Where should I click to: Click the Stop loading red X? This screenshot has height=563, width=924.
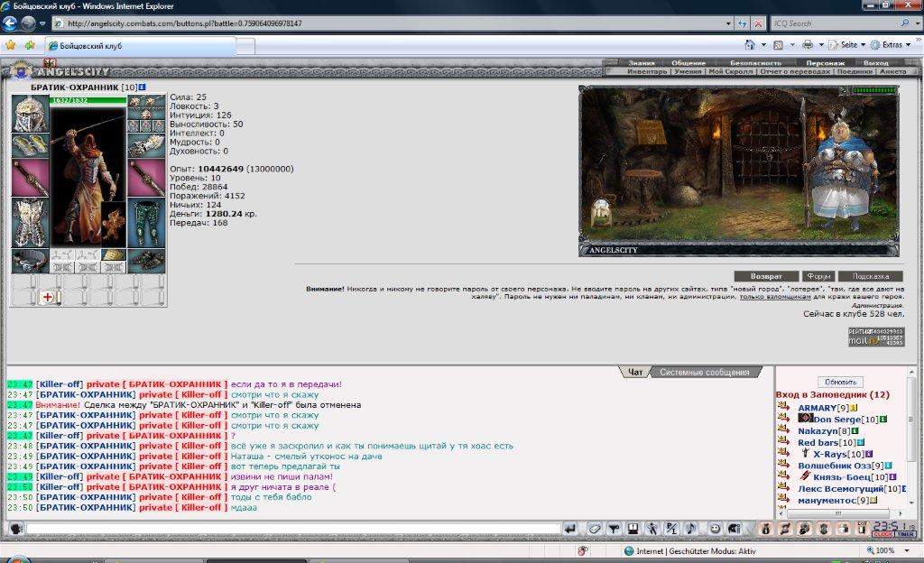tap(758, 23)
